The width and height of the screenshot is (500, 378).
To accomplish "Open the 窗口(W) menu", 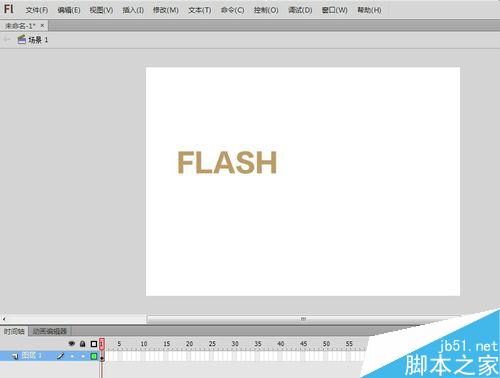I will click(x=334, y=10).
